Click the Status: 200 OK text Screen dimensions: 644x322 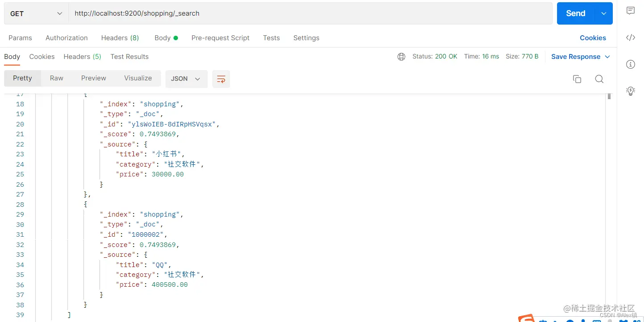tap(435, 57)
